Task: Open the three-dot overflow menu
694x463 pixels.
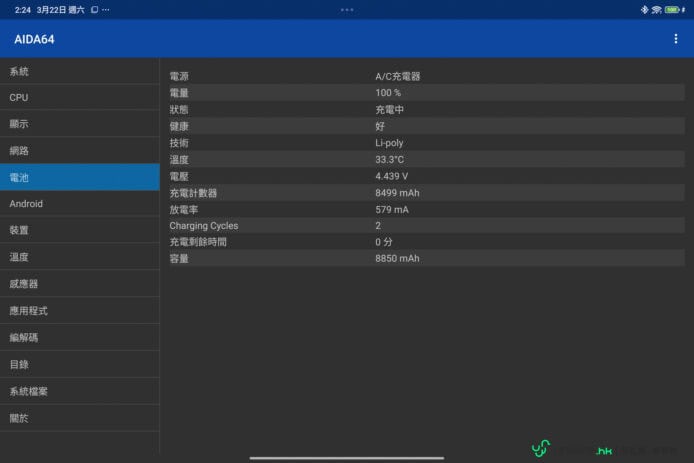Action: coord(676,39)
